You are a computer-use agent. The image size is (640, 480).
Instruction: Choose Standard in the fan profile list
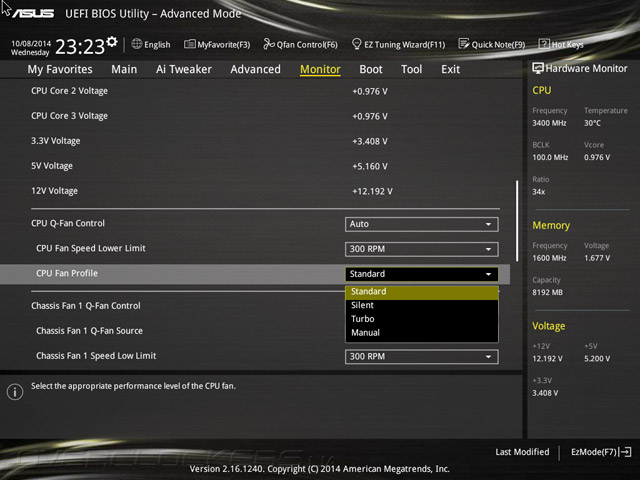[422, 292]
